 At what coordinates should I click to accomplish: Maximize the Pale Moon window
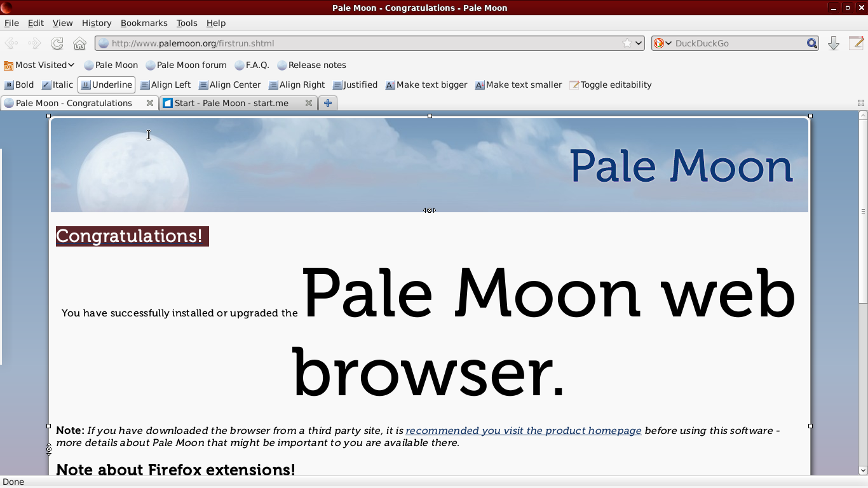tap(848, 8)
